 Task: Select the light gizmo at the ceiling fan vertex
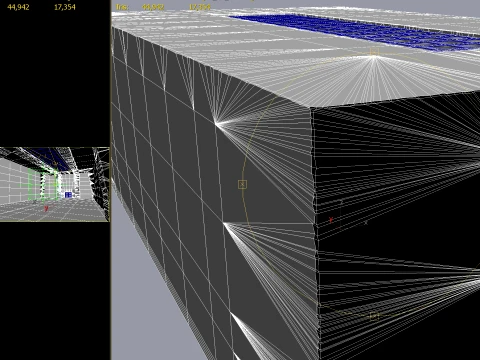(x=374, y=52)
